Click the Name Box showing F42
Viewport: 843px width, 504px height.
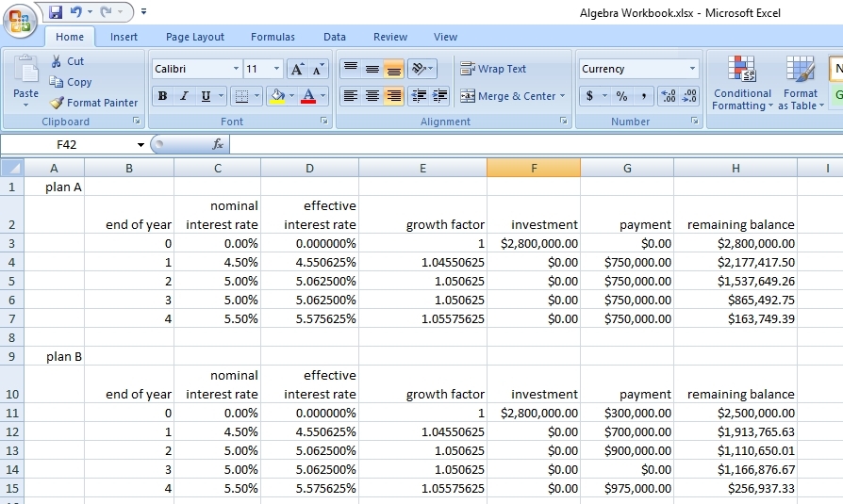click(x=67, y=144)
